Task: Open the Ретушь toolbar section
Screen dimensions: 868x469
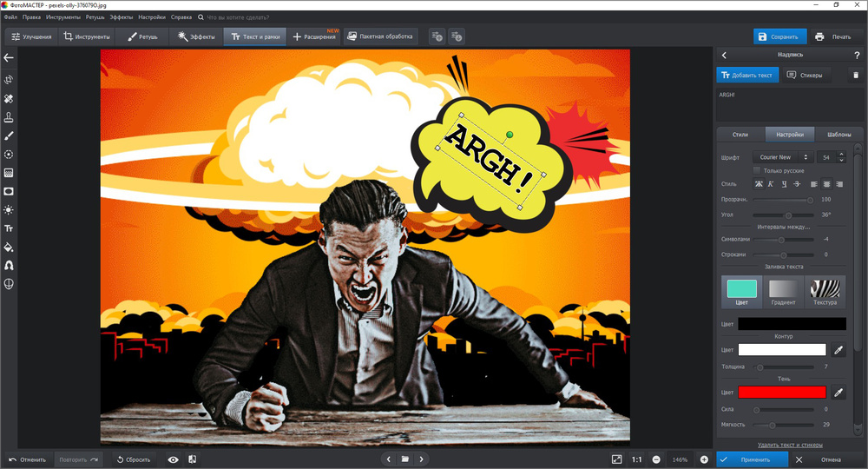Action: [142, 36]
